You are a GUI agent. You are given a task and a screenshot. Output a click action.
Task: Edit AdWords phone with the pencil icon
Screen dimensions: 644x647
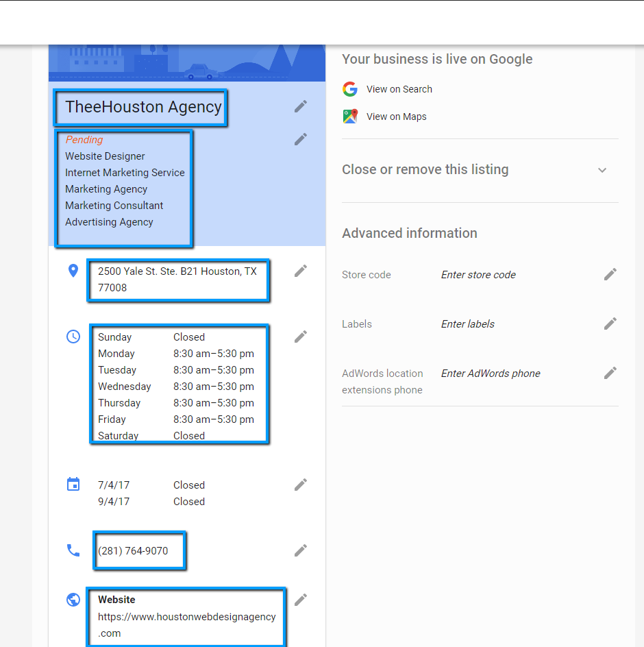tap(610, 373)
